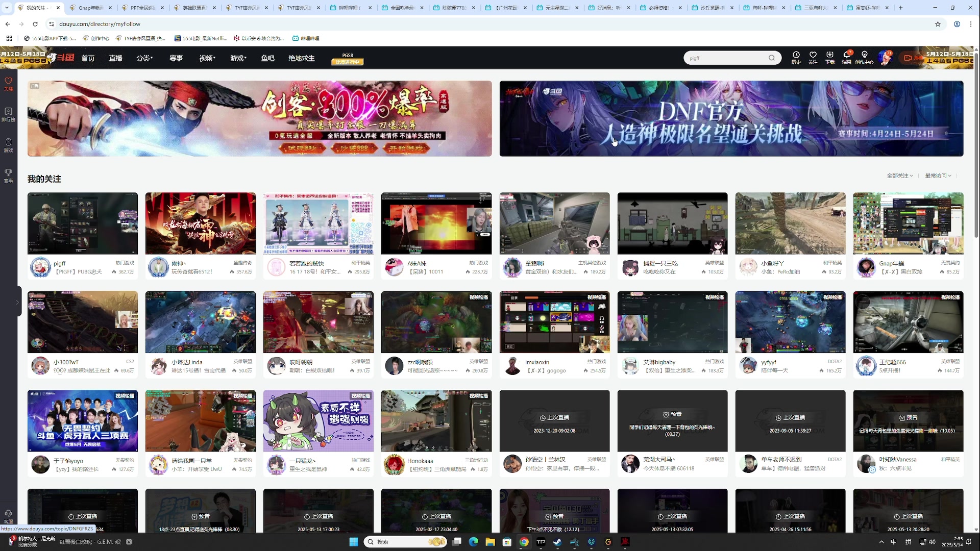Viewport: 980px width, 551px height.
Task: Open the tab search dropdown arrow
Action: 7,8
